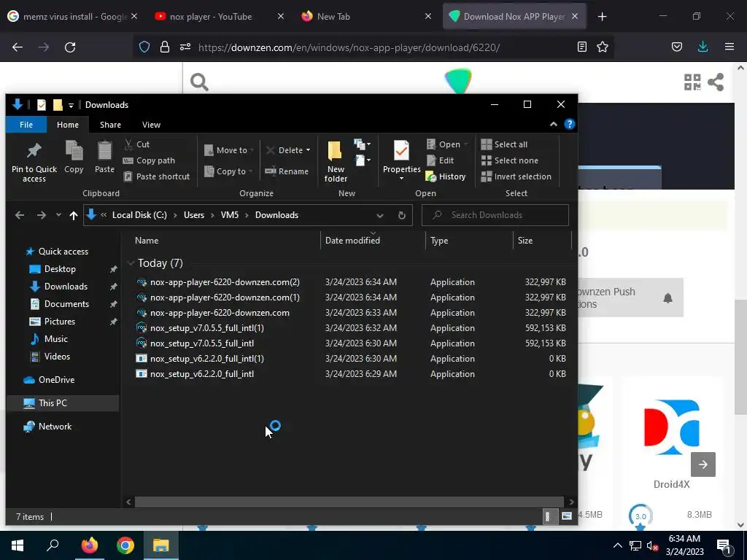Click Pin to Quick access icon
747x560 pixels.
[x=34, y=161]
